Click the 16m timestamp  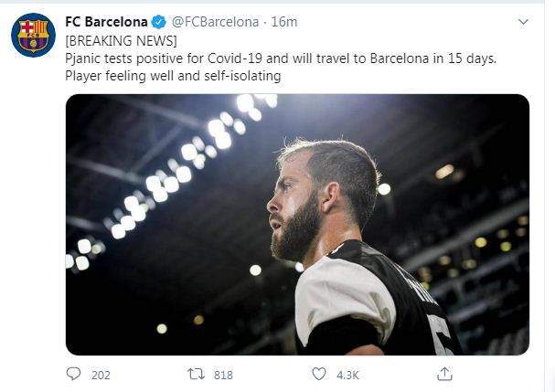[x=291, y=20]
